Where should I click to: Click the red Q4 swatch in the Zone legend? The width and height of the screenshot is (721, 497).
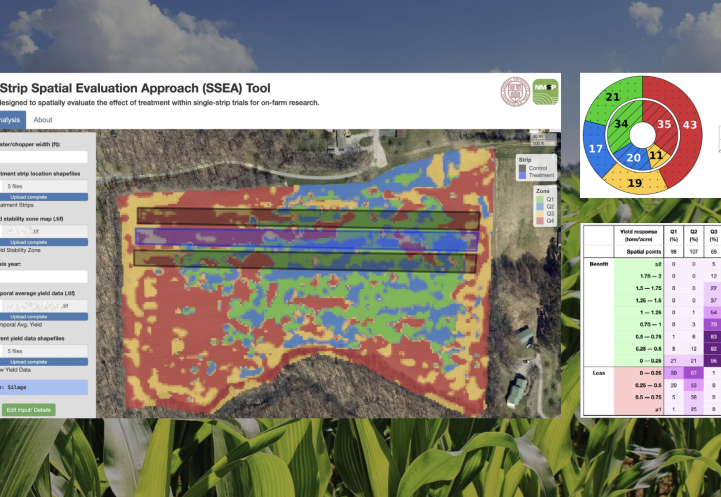(x=540, y=221)
